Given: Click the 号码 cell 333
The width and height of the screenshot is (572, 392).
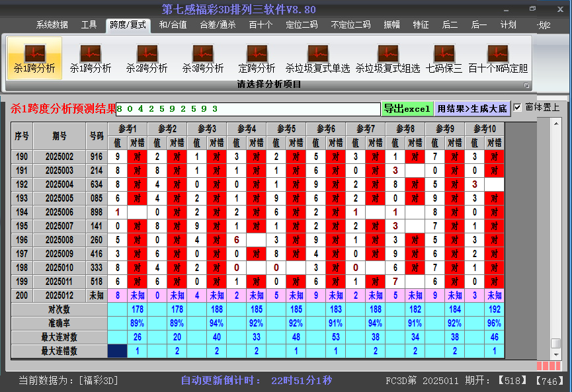Looking at the screenshot, I should (x=97, y=268).
